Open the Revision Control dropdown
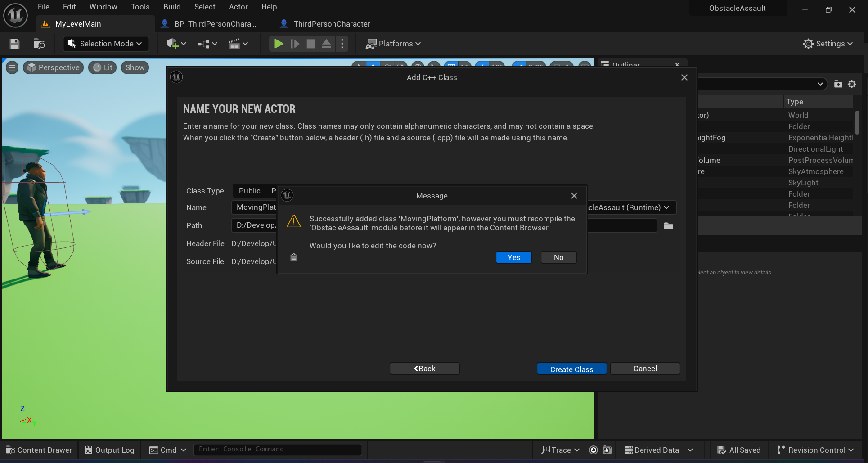This screenshot has height=463, width=868. click(815, 450)
